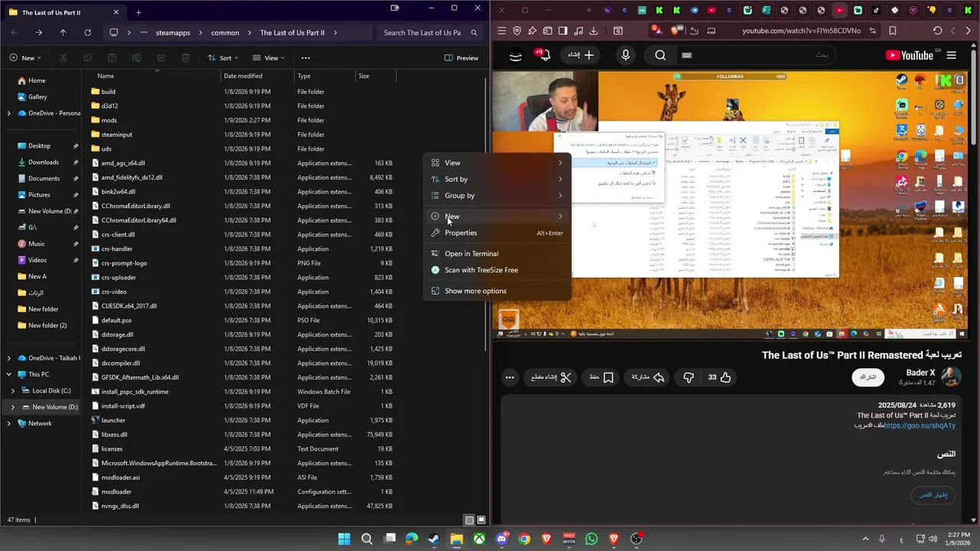980x551 pixels.
Task: Choose Show more options
Action: click(x=497, y=291)
